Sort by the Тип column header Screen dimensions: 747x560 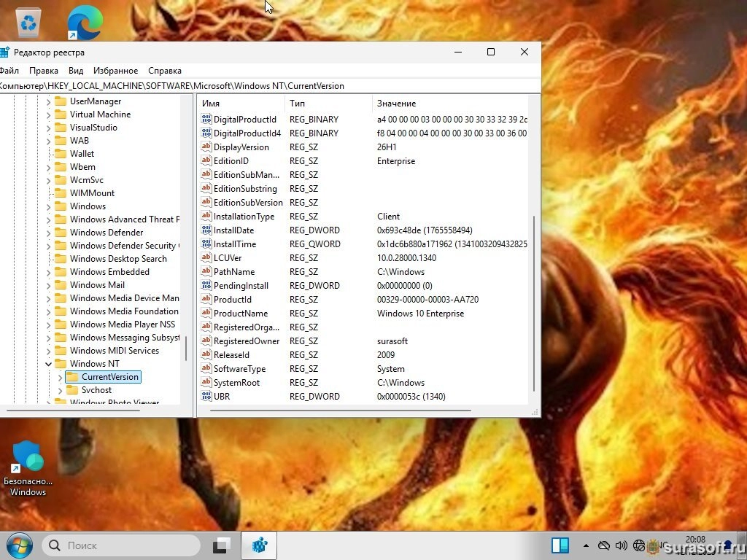point(329,104)
